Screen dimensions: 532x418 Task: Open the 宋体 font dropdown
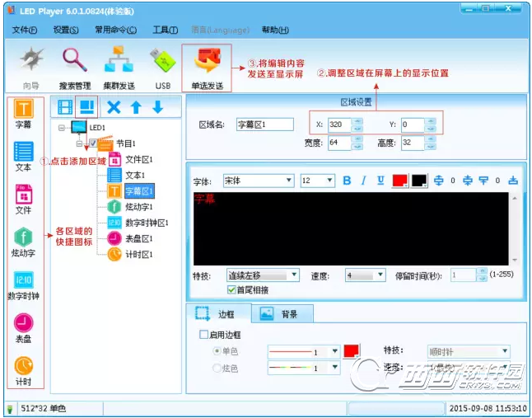pyautogui.click(x=259, y=181)
